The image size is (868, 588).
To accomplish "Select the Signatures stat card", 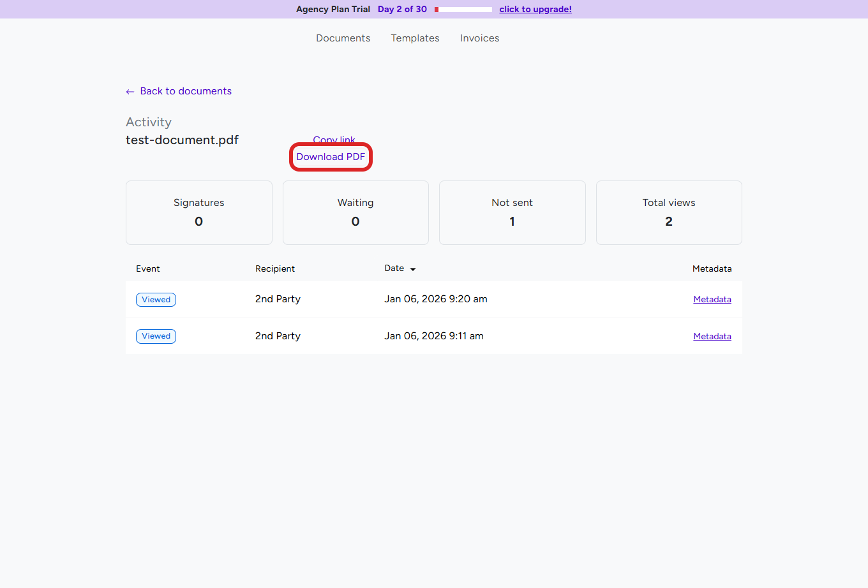I will (x=198, y=212).
